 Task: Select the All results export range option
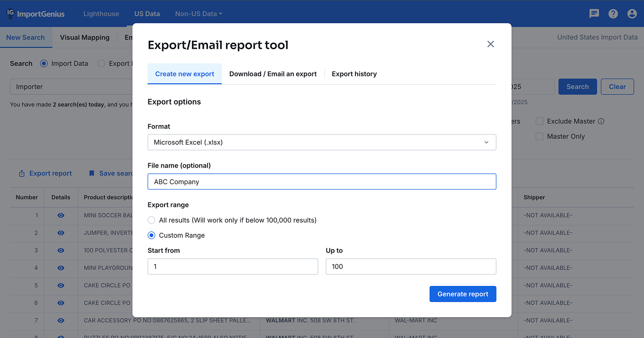[x=151, y=220]
